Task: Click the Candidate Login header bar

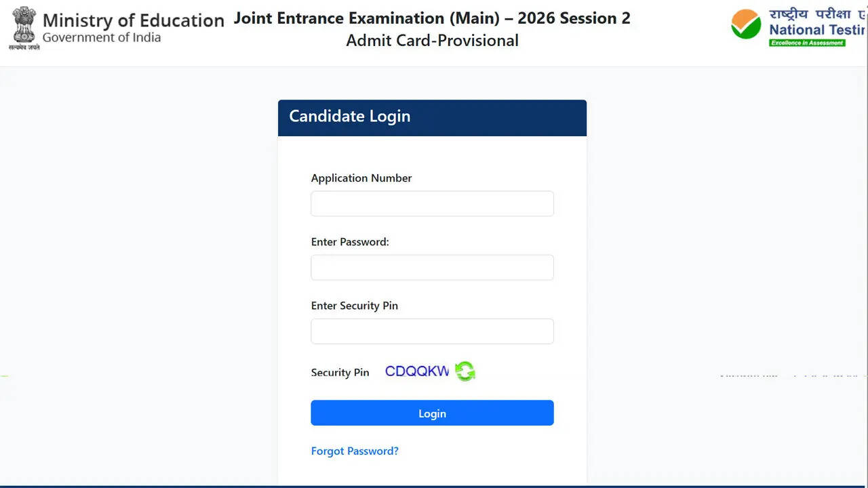Action: point(432,117)
